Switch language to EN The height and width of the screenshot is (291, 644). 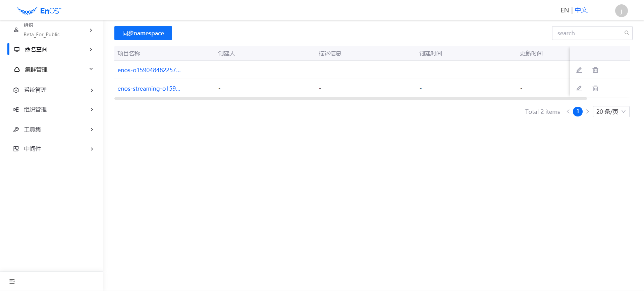point(565,10)
